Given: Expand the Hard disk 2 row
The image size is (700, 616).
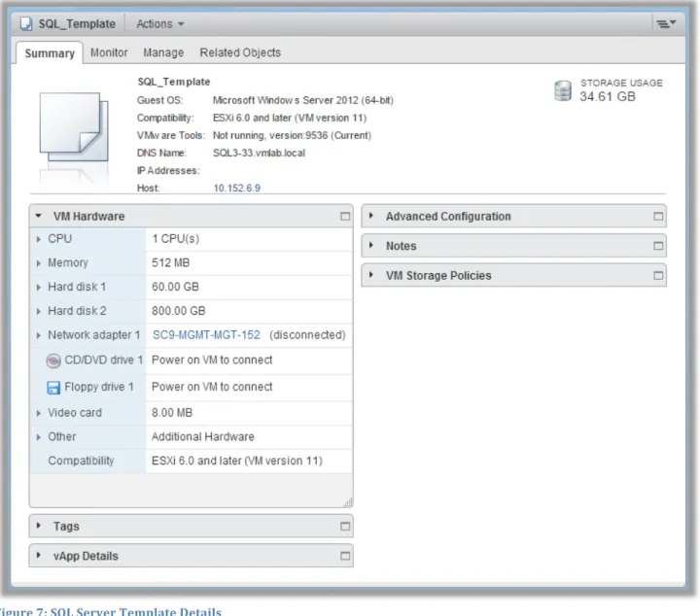Looking at the screenshot, I should click(x=38, y=311).
